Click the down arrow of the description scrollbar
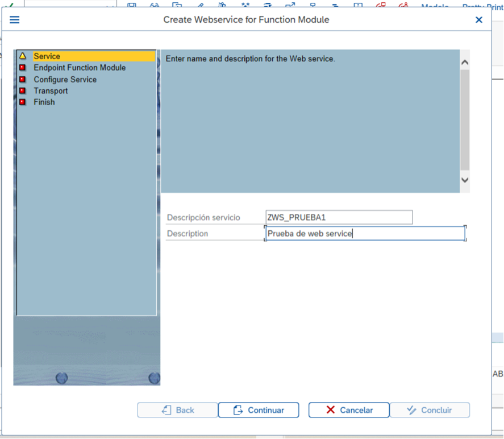 click(x=464, y=180)
